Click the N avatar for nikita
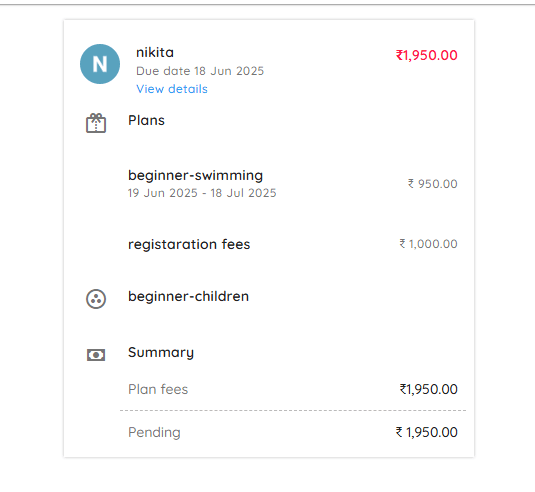The image size is (535, 492). pyautogui.click(x=100, y=64)
